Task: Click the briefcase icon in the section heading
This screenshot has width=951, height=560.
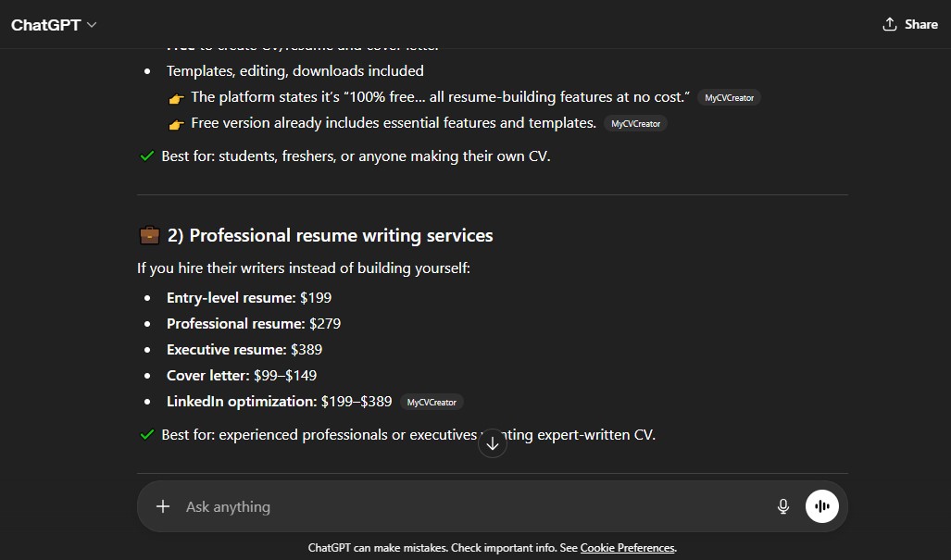Action: [149, 234]
